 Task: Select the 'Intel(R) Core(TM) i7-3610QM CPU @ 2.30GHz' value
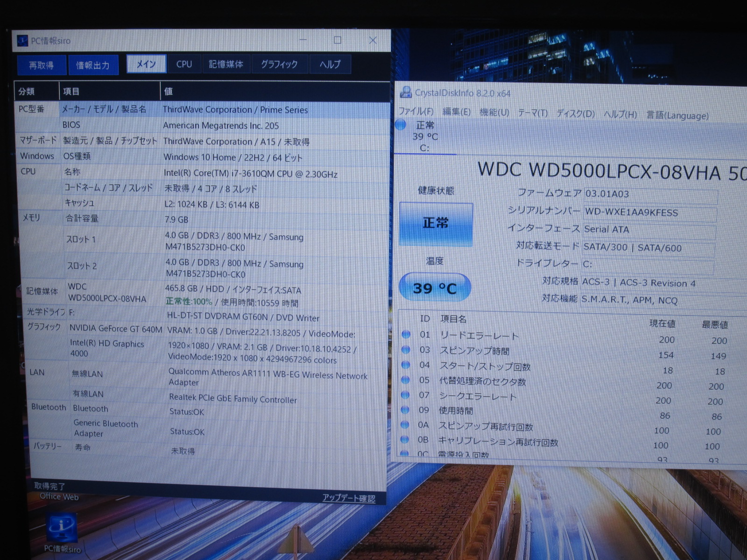point(251,174)
